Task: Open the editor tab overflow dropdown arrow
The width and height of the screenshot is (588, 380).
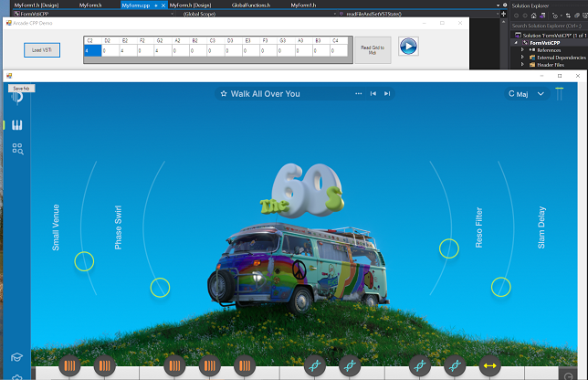Action: click(498, 5)
